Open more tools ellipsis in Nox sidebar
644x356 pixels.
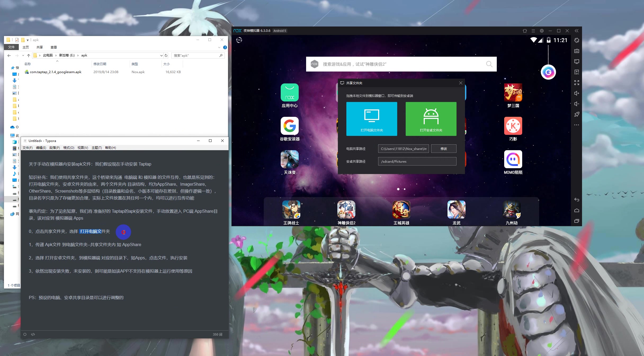(576, 125)
